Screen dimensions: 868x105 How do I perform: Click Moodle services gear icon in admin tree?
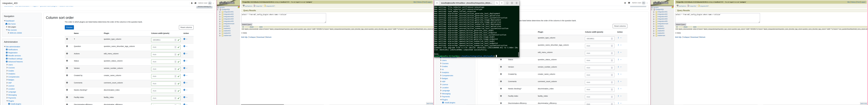point(7,56)
